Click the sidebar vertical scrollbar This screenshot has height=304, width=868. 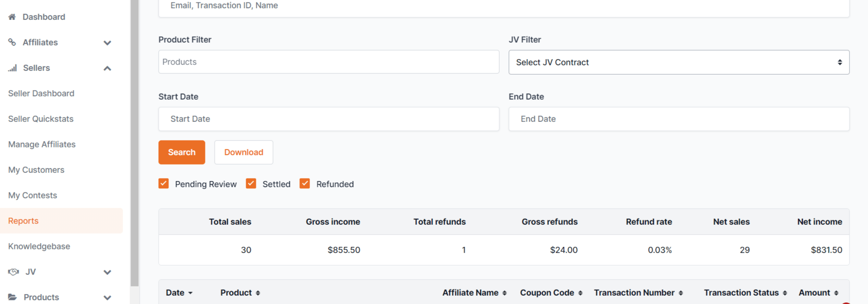(x=135, y=143)
